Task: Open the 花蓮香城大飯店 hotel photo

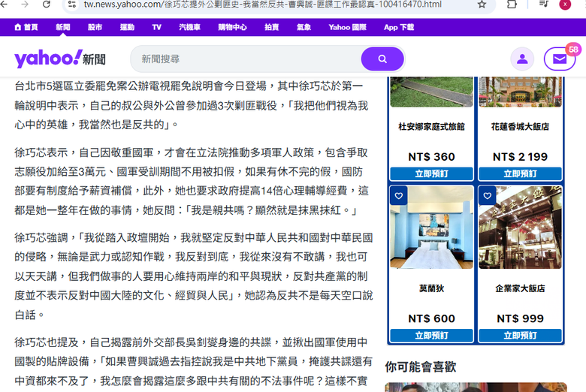Action: (520, 92)
